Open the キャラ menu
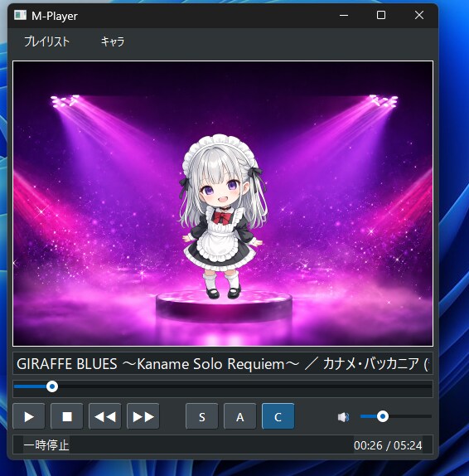This screenshot has height=476, width=469. 113,41
